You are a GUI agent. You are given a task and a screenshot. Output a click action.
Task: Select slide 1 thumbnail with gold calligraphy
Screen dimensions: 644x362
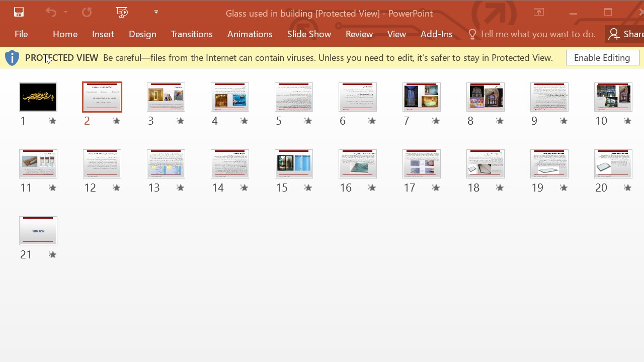38,97
